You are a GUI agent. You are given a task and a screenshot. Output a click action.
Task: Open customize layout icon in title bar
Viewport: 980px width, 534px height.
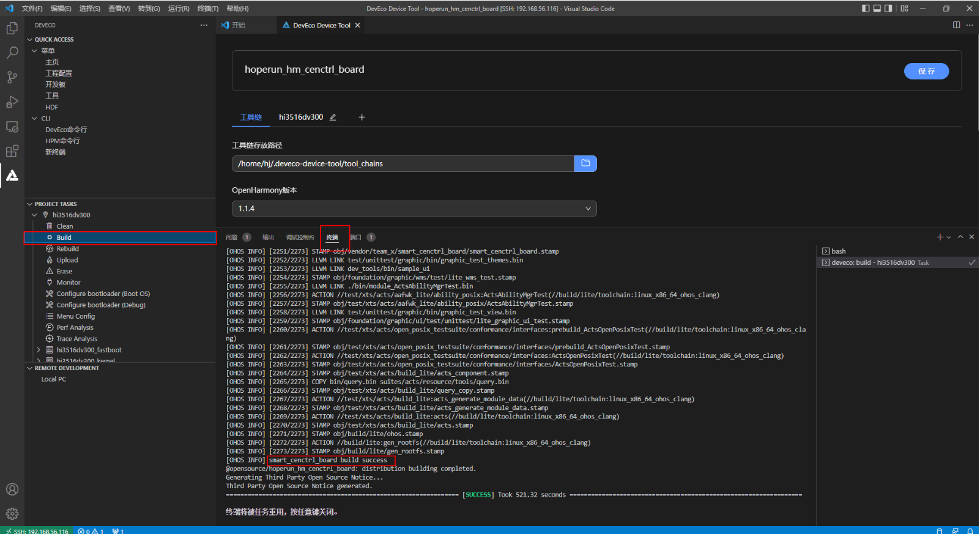coord(905,9)
